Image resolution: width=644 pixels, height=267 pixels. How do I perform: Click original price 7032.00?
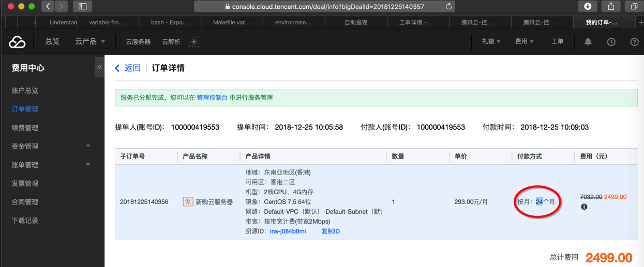tap(591, 197)
